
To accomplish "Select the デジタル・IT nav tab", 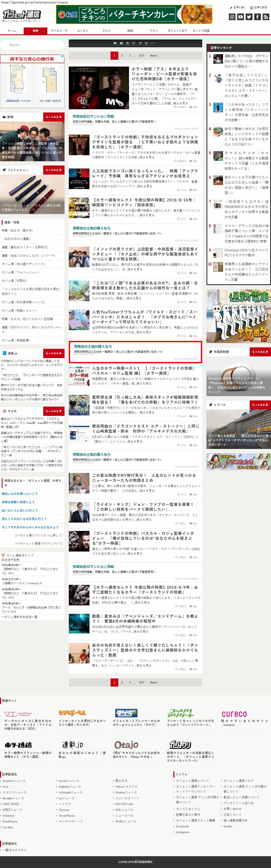I will pos(59,31).
